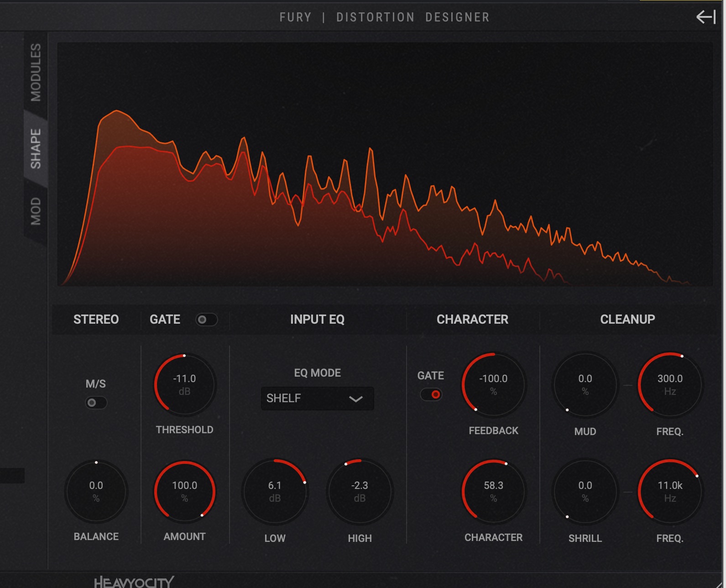Click the CLEANUP section header

point(627,320)
